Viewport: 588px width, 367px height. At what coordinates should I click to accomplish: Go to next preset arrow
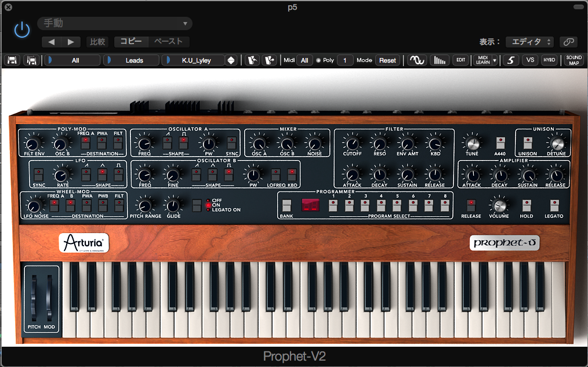(x=71, y=42)
